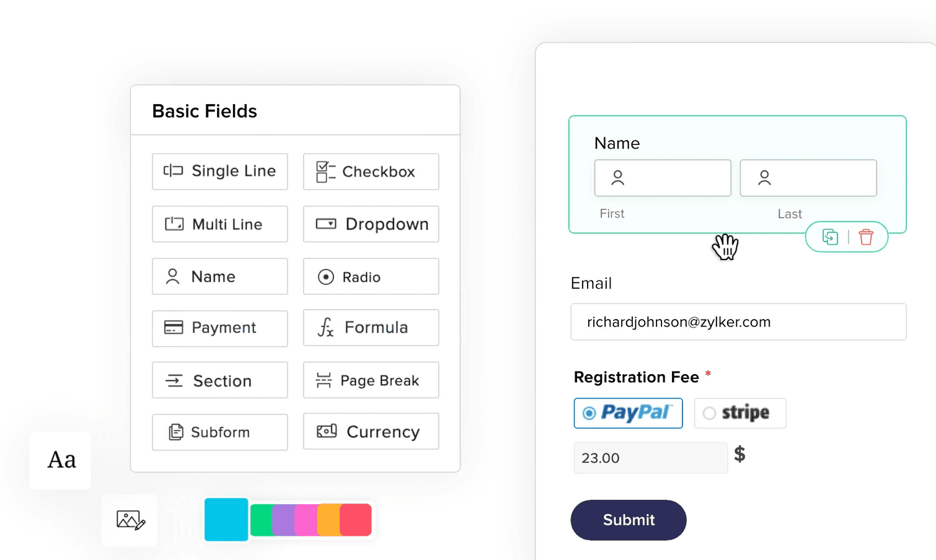Viewport: 936px width, 560px height.
Task: Select the PayPal radio option
Action: (x=628, y=413)
